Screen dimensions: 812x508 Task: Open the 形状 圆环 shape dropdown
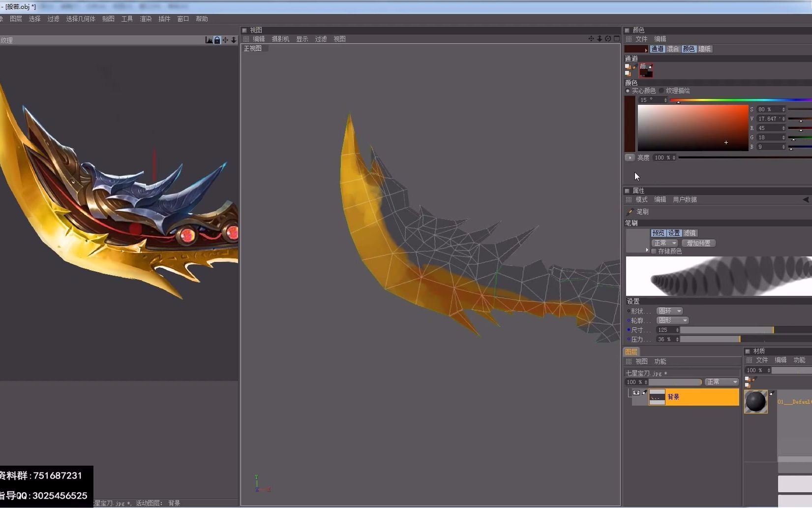(669, 311)
